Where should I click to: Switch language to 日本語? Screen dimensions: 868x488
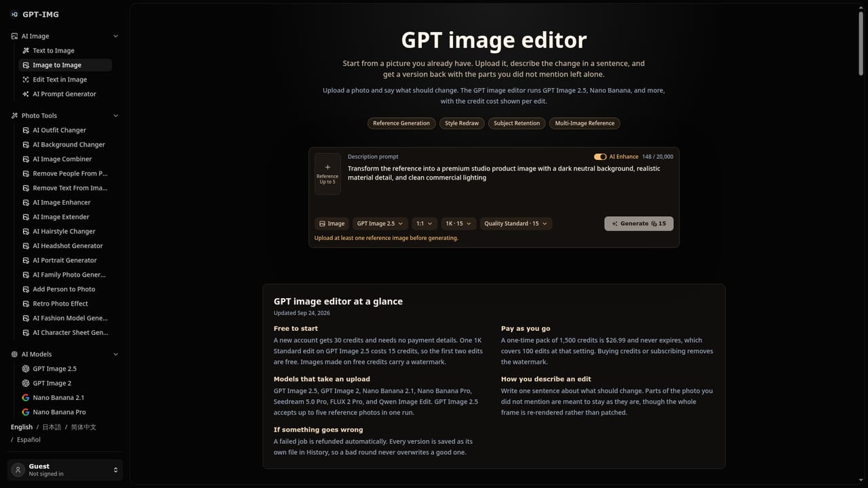[x=52, y=427]
